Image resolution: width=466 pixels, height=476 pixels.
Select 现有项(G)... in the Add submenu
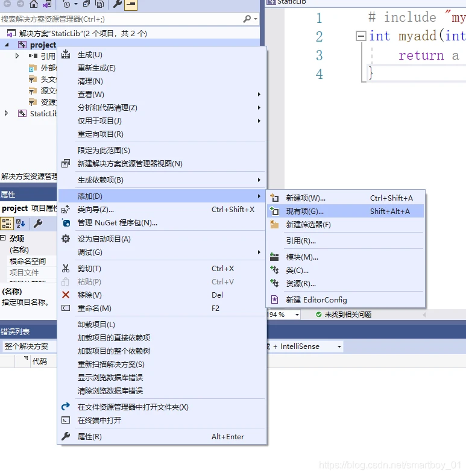coord(304,211)
